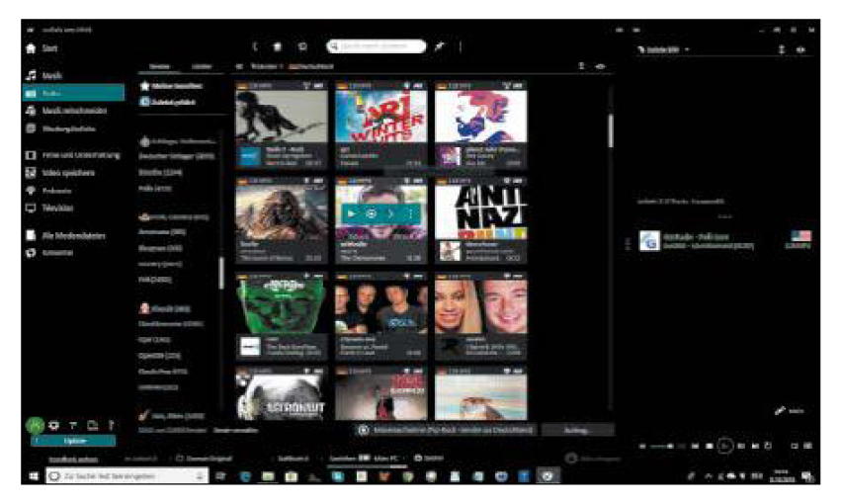The height and width of the screenshot is (504, 842).
Task: Select the track entry with US flag
Action: pyautogui.click(x=725, y=241)
